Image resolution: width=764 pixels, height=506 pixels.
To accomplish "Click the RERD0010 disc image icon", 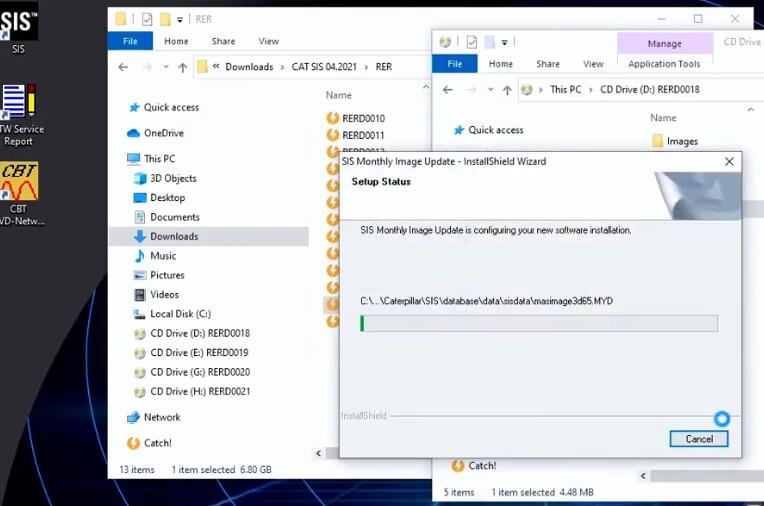I will click(x=333, y=118).
